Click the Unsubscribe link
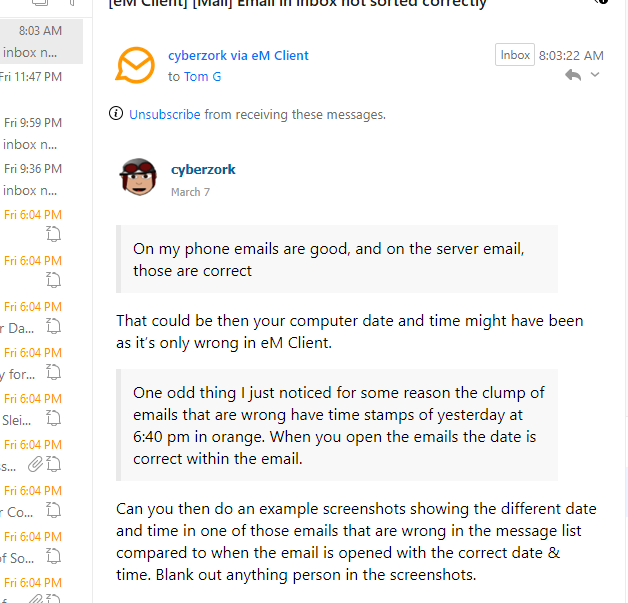The height and width of the screenshot is (603, 628). click(165, 115)
